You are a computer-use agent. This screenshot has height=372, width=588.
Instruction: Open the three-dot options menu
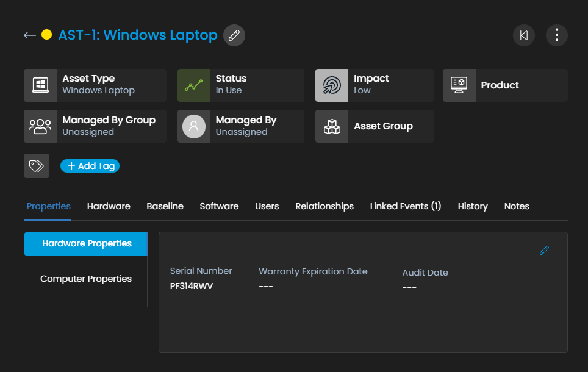point(556,35)
